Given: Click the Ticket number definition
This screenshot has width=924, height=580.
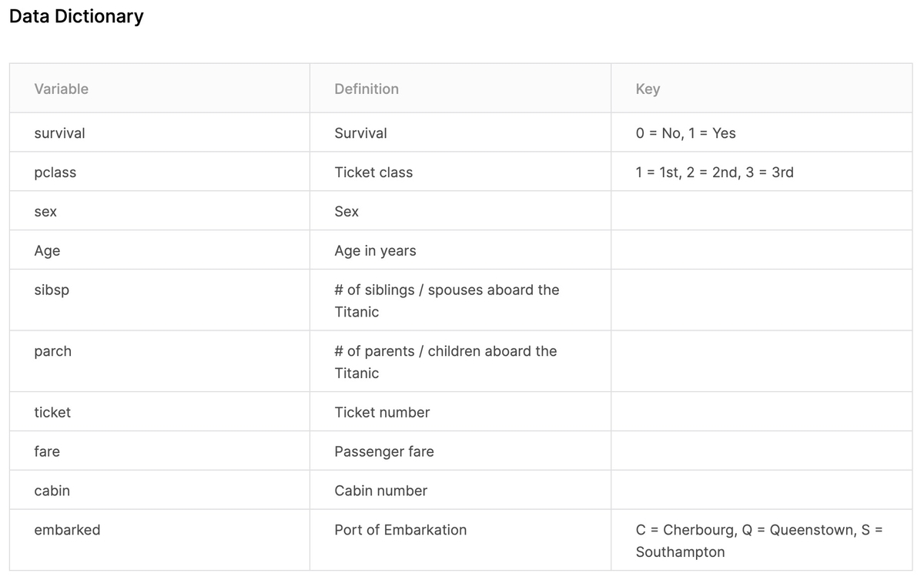Looking at the screenshot, I should pos(382,412).
